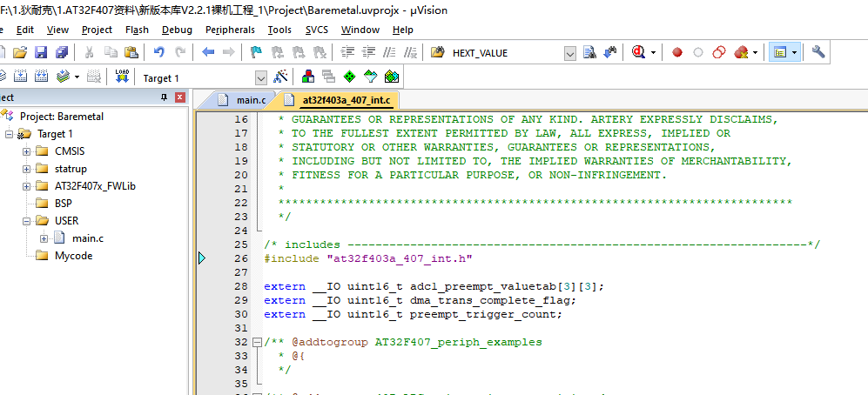Image resolution: width=868 pixels, height=395 pixels.
Task: Save the current file with the floppy icon
Action: [41, 52]
